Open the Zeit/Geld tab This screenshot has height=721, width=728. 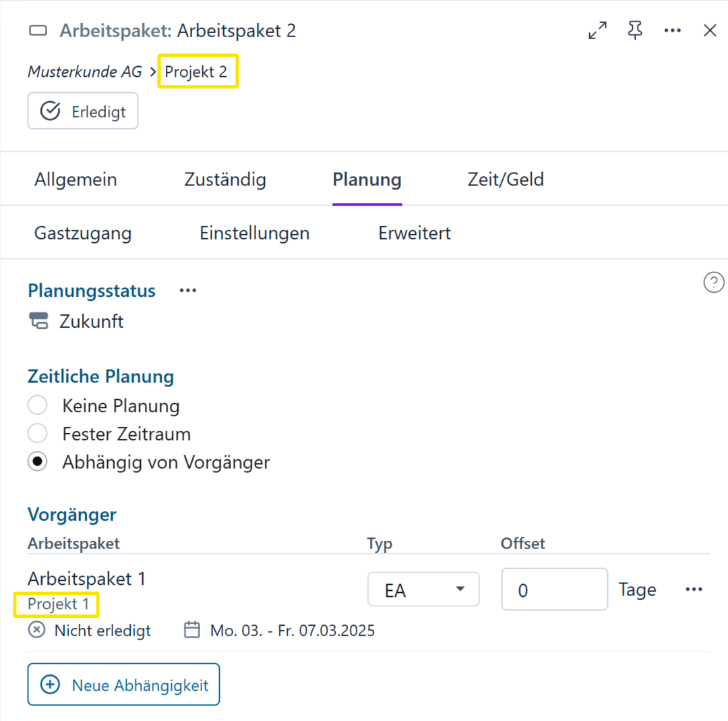pyautogui.click(x=506, y=180)
